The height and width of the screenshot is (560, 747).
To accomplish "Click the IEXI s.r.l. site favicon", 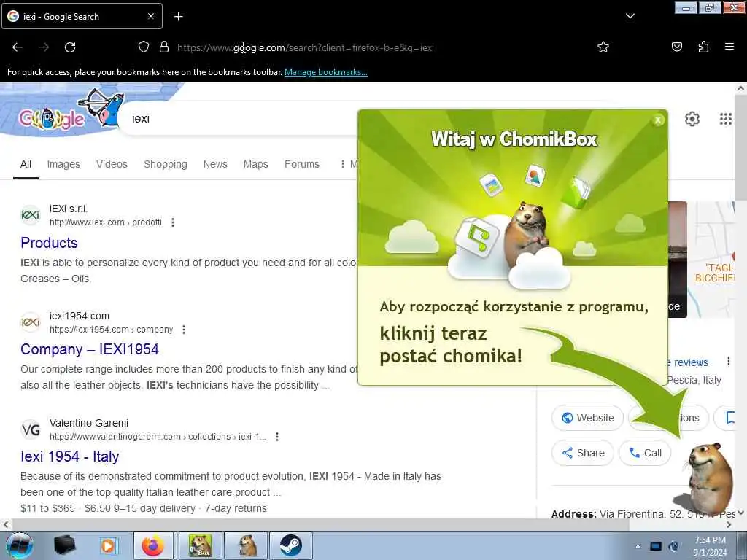I will [31, 215].
